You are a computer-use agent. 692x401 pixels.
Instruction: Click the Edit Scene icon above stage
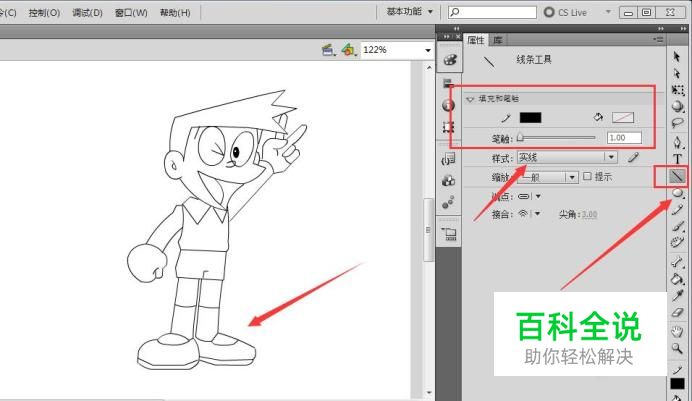328,50
